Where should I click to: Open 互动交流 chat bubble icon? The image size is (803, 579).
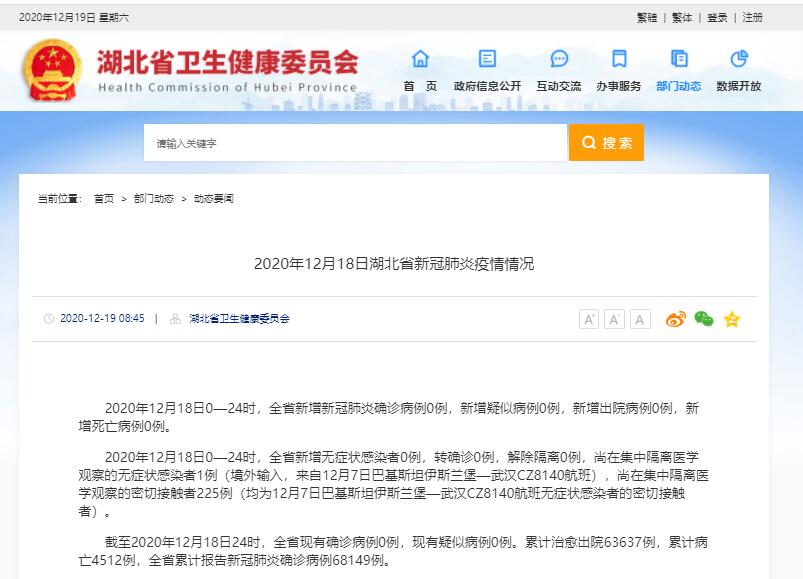(x=558, y=59)
